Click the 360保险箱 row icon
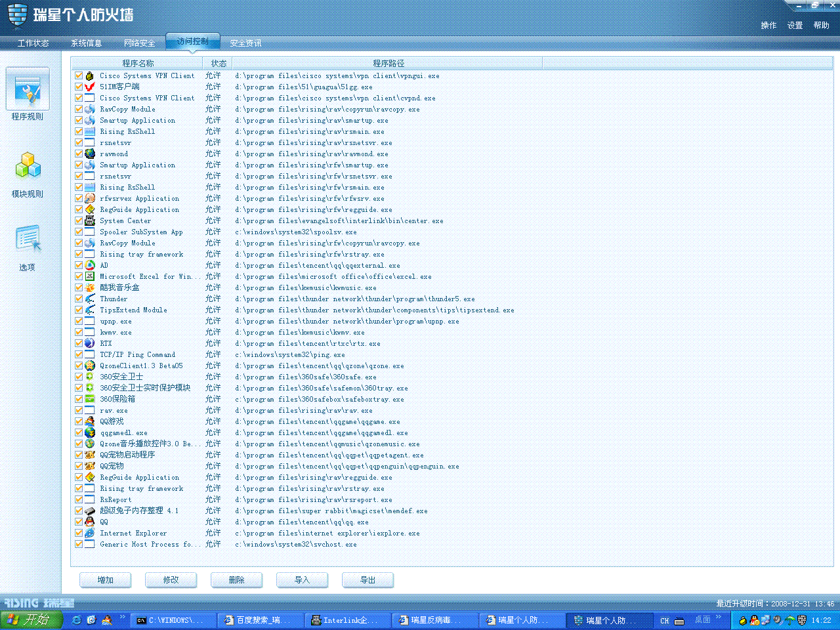Viewport: 840px width, 630px height. [x=90, y=399]
